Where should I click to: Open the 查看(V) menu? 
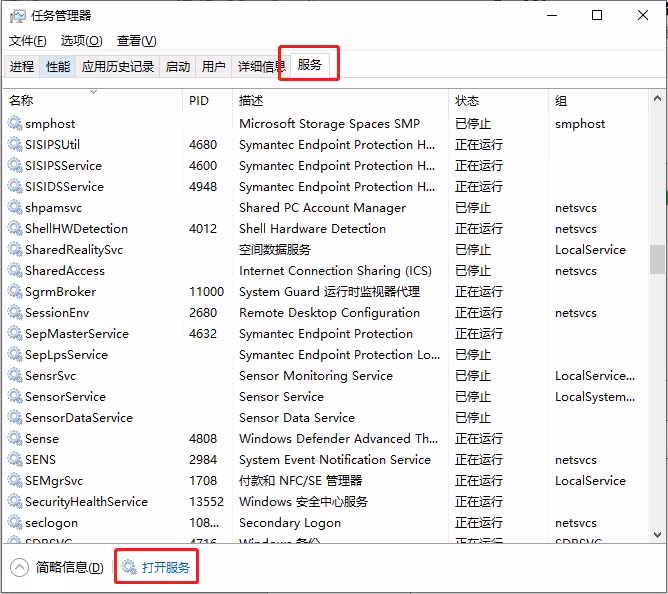[x=137, y=41]
